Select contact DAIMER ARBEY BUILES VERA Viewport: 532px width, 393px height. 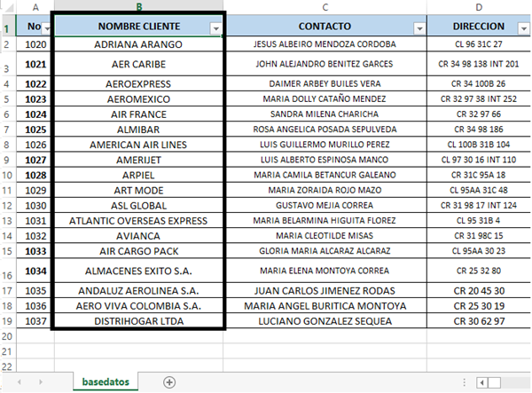pyautogui.click(x=325, y=83)
